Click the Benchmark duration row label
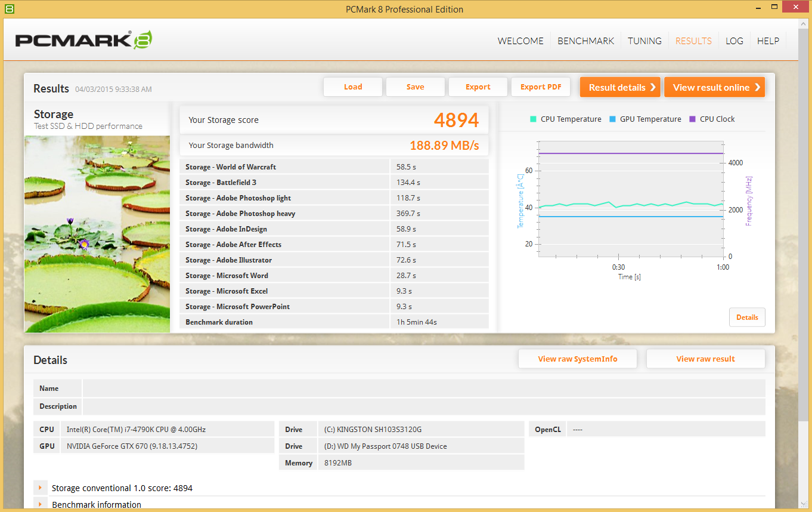812x512 pixels. point(219,322)
